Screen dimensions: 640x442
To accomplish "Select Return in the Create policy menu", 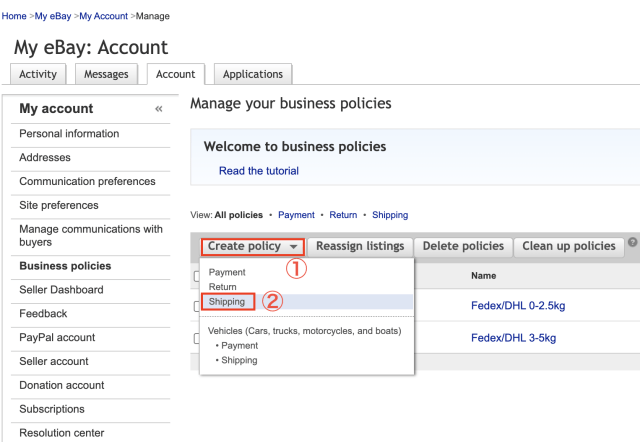I will [x=223, y=287].
